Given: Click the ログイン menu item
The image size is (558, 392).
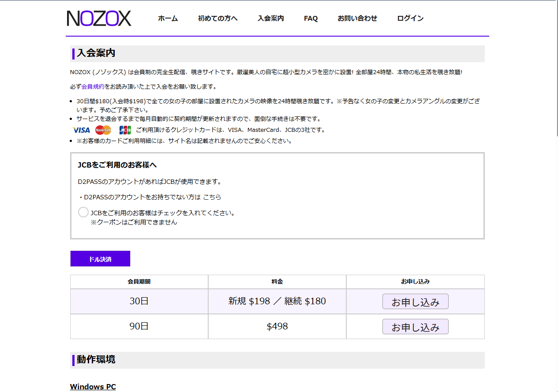Looking at the screenshot, I should tap(410, 19).
